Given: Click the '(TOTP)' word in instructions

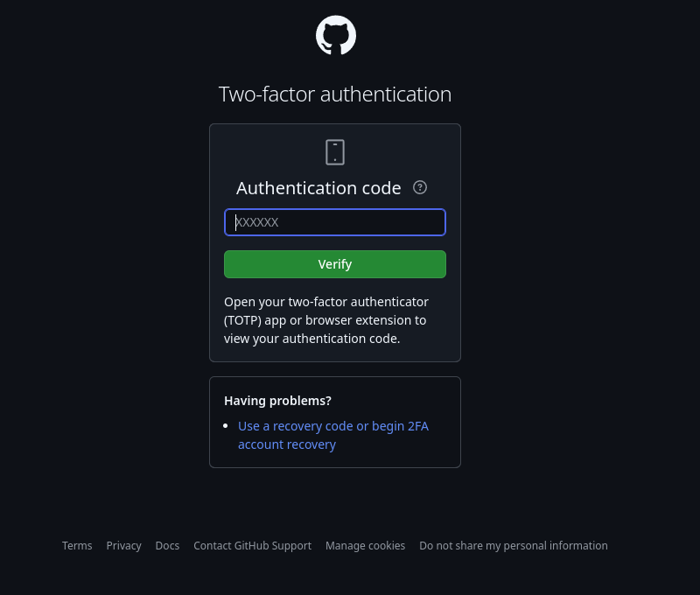Looking at the screenshot, I should [x=242, y=320].
